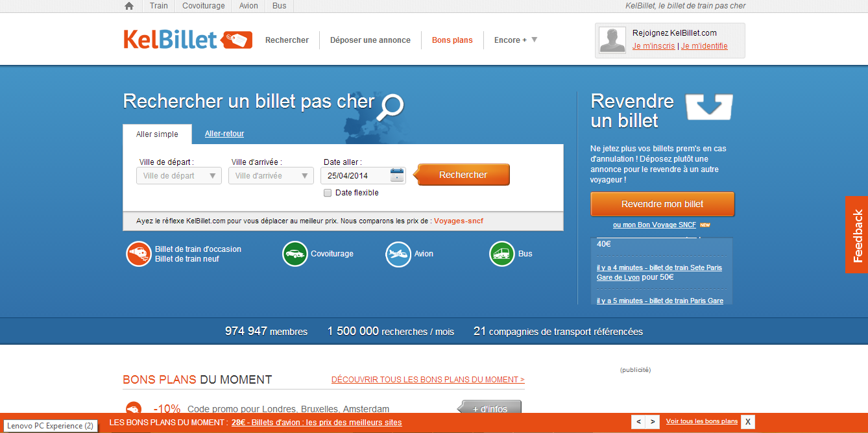
Task: Expand the Encore + menu
Action: 516,40
